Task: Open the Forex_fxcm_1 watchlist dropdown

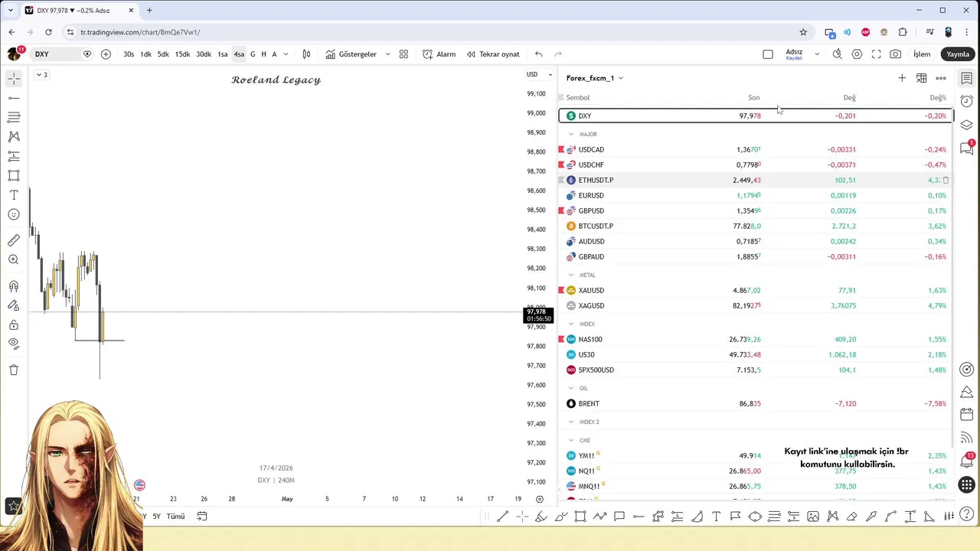Action: click(595, 78)
